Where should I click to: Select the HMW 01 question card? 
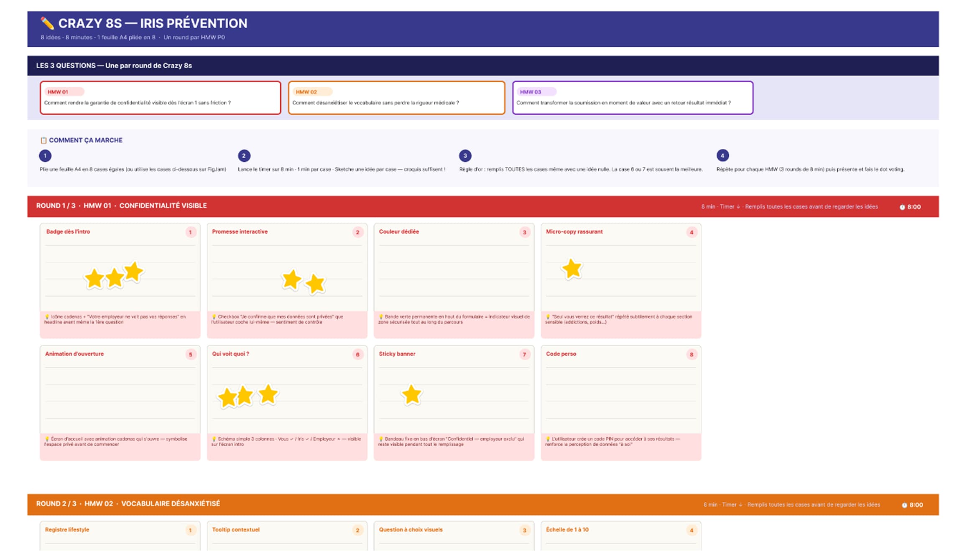pyautogui.click(x=160, y=98)
